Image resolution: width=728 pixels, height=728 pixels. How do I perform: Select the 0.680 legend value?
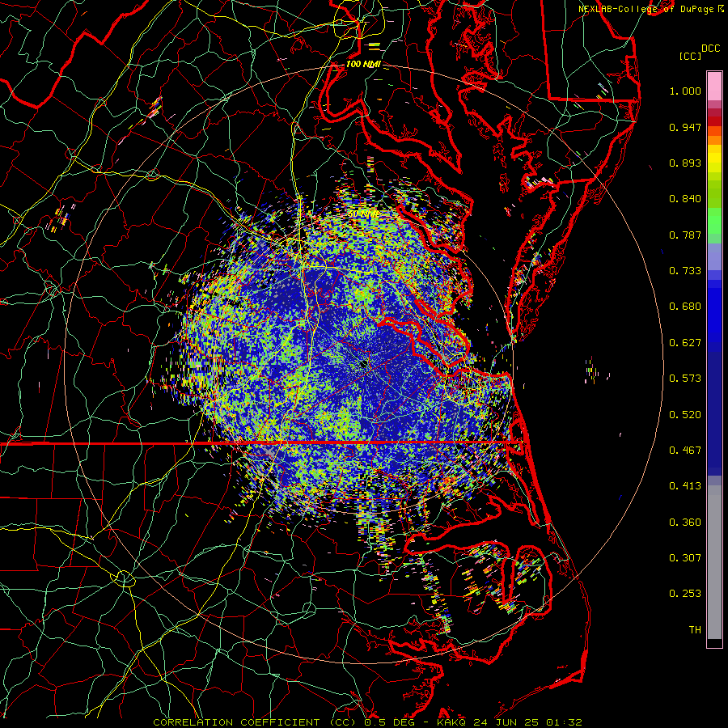685,307
